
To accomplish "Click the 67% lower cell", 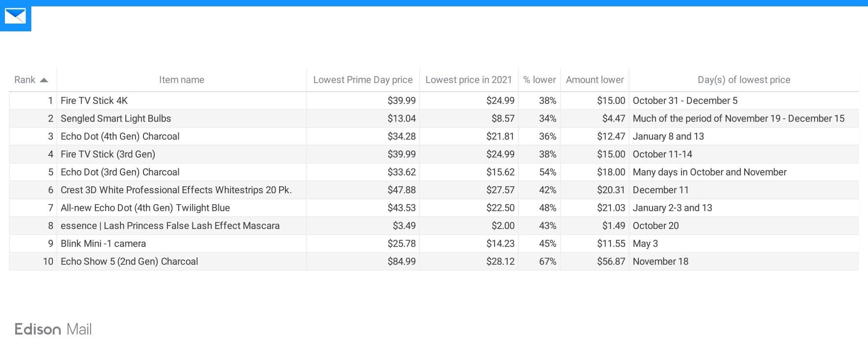I will click(x=548, y=262).
